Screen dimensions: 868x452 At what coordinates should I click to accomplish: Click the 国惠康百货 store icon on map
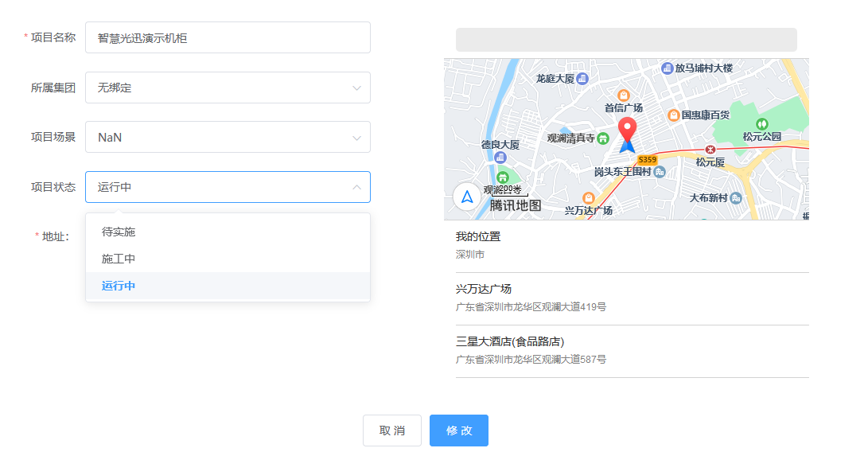[x=673, y=115]
